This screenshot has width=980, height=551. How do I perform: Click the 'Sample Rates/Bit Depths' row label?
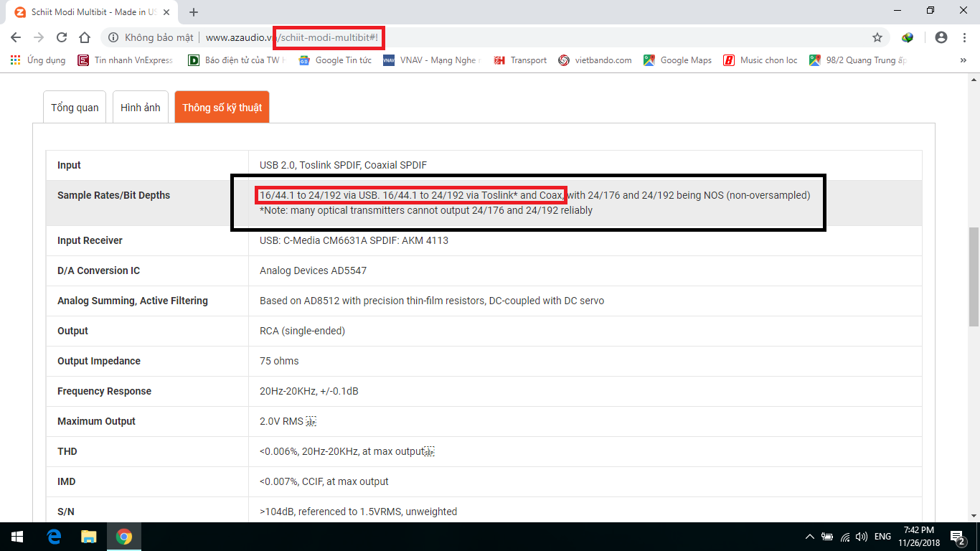(113, 195)
